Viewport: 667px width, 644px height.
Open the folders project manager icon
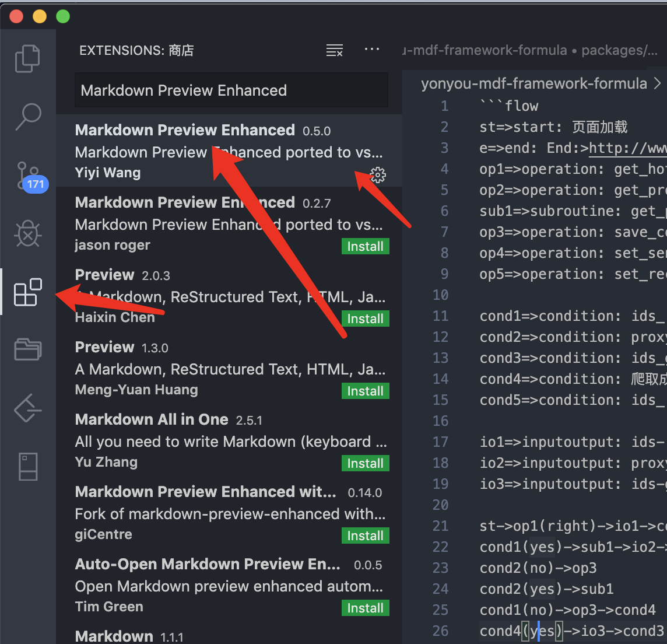[x=28, y=349]
